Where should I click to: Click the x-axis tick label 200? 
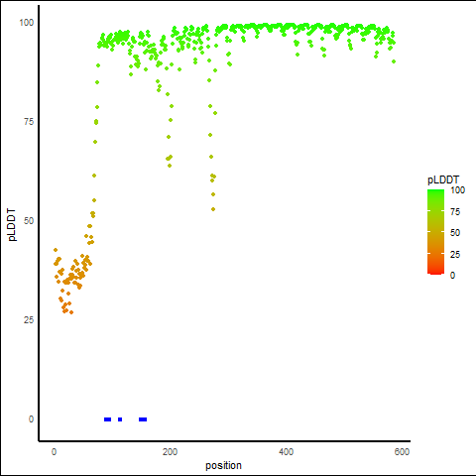170,452
